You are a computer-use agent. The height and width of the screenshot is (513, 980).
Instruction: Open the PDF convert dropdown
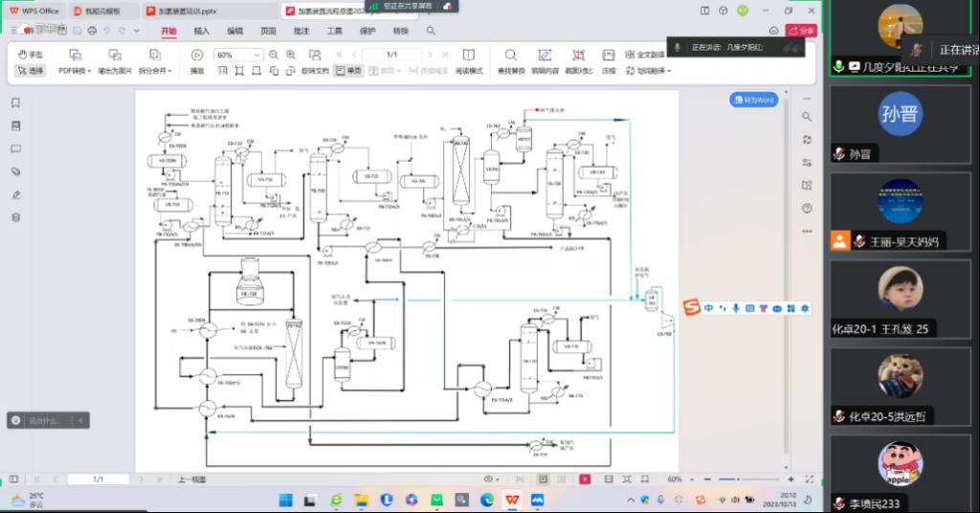click(75, 71)
